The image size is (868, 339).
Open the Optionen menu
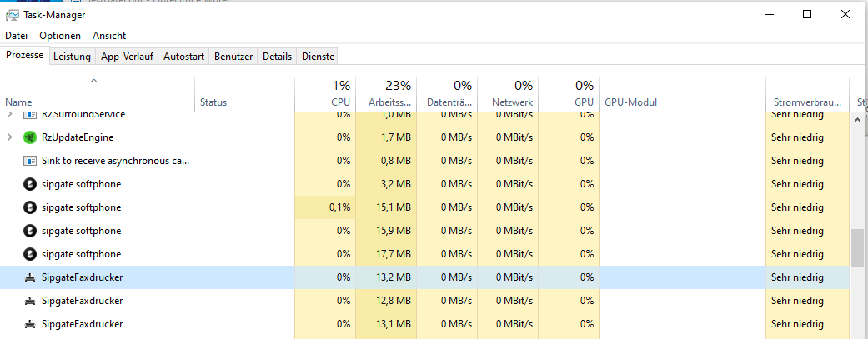click(60, 36)
